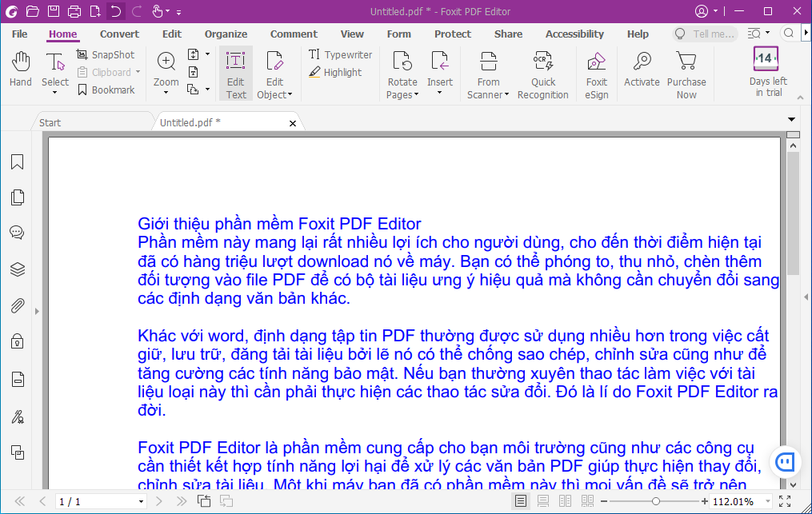Take a SnapShot of the page
This screenshot has width=812, height=514.
(x=106, y=54)
